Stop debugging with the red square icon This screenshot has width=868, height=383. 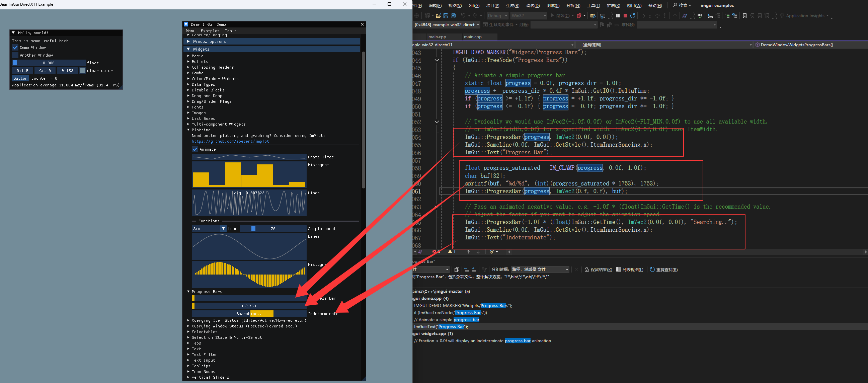click(x=625, y=15)
